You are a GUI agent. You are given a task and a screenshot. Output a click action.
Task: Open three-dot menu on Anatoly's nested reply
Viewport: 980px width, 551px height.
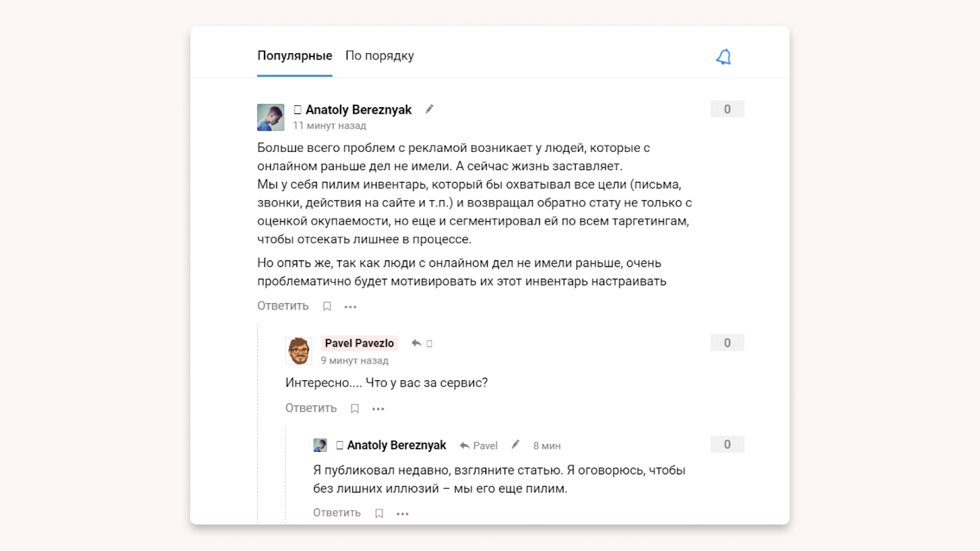pos(402,514)
